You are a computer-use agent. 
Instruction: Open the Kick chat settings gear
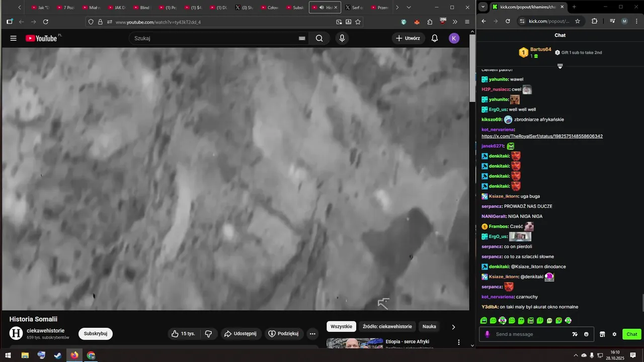pos(614,334)
